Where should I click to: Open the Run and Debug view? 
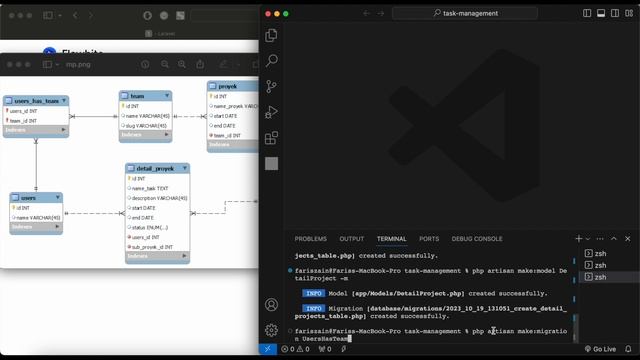pyautogui.click(x=271, y=112)
